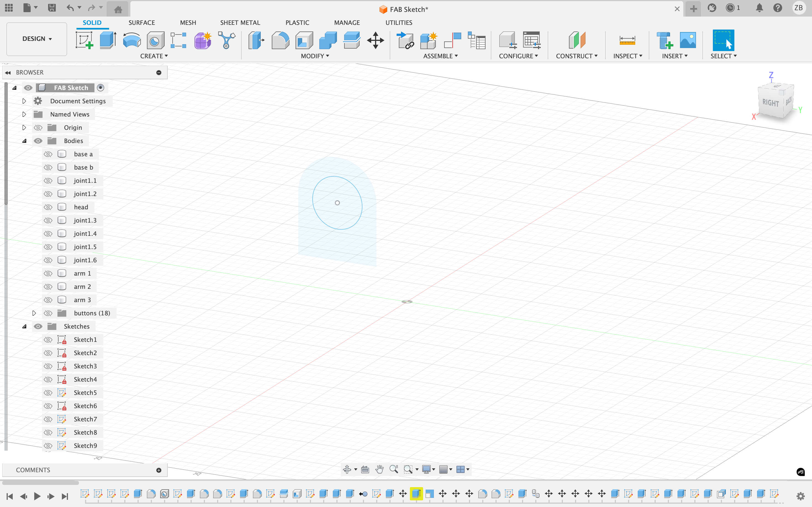Select the Shell tool icon

pyautogui.click(x=304, y=41)
